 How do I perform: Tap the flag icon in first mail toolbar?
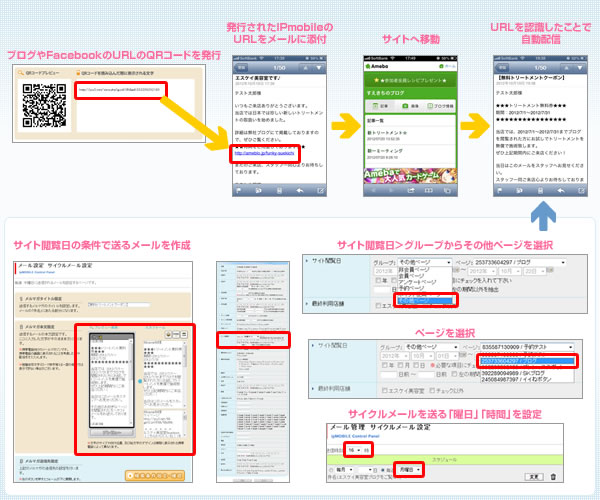tap(238, 190)
